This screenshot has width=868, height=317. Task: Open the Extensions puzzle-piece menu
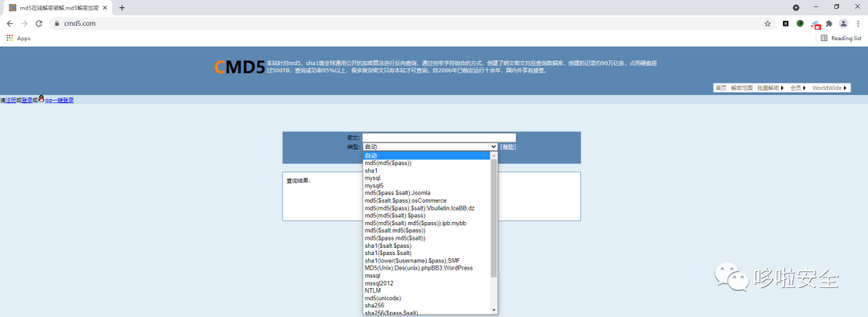pos(829,23)
